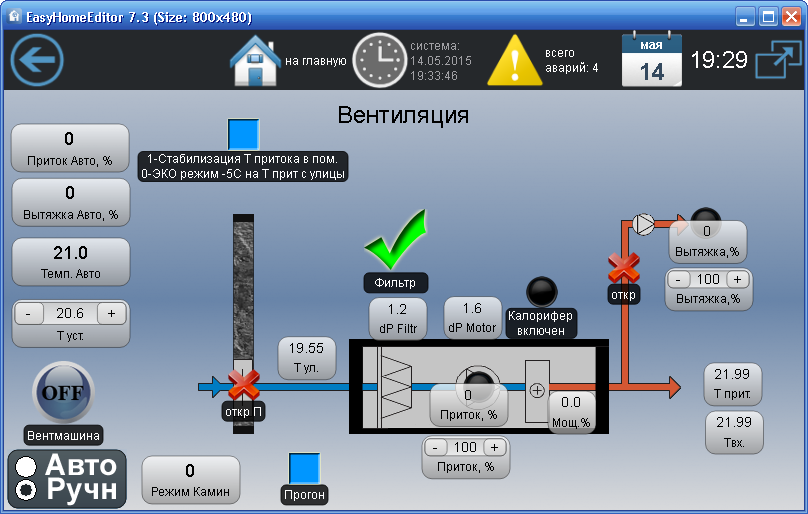
Task: Select the Ручн radio option
Action: (x=27, y=490)
